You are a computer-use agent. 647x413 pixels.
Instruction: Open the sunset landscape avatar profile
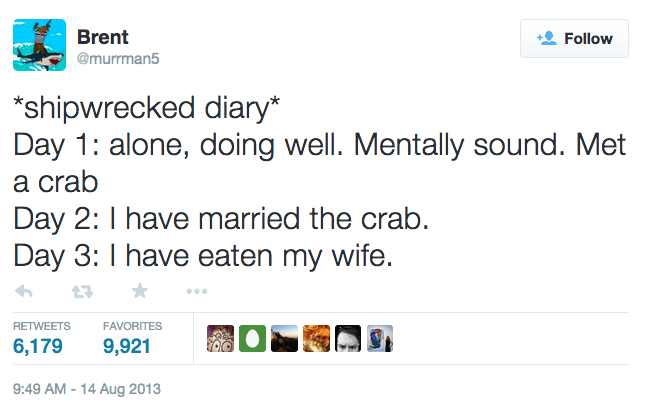283,338
